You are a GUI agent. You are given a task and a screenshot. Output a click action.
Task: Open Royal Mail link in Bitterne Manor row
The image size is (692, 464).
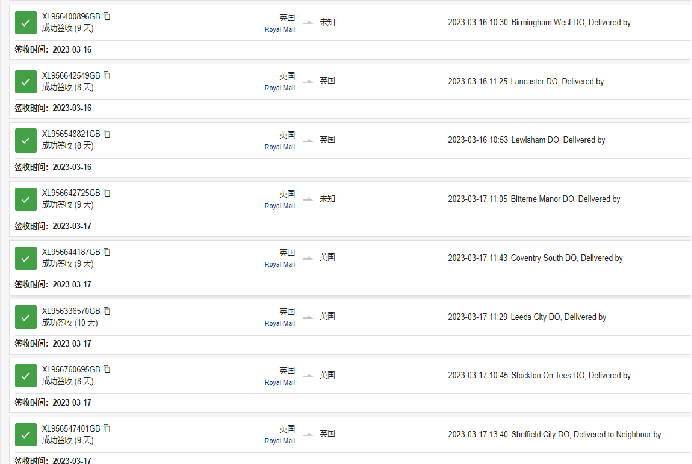(279, 205)
